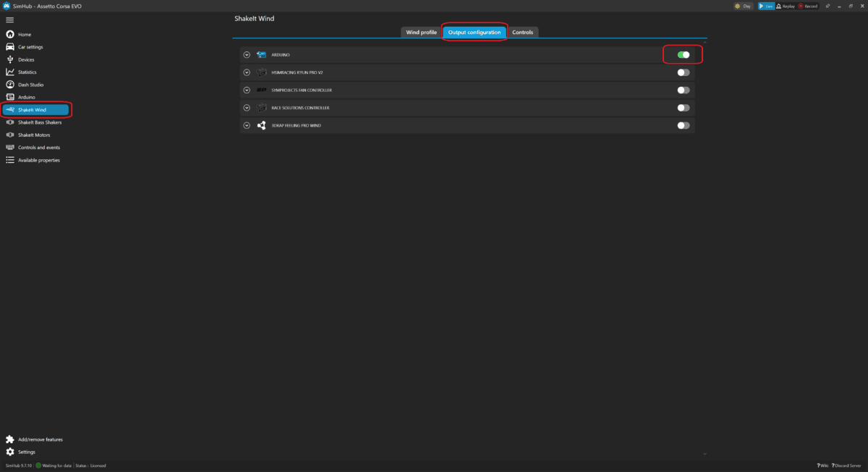
Task: Click the HSimracing R'Fun Pro V2 device icon
Action: point(262,72)
